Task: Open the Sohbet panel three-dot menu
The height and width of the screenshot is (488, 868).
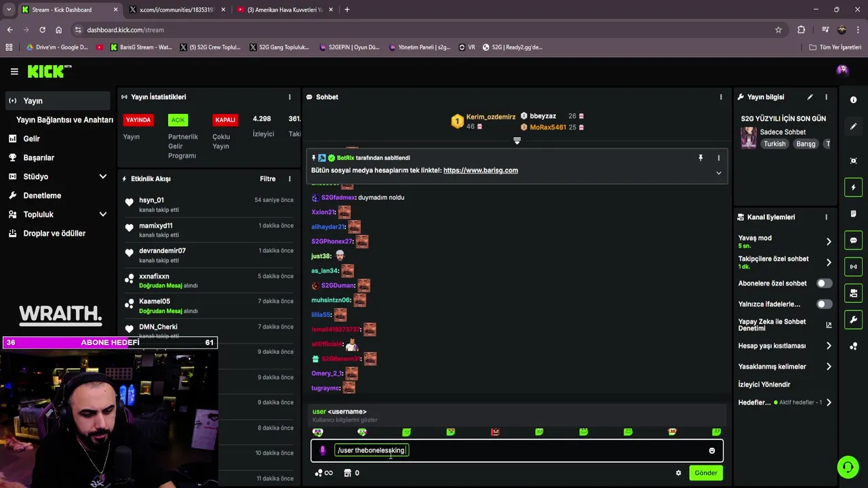Action: (721, 97)
